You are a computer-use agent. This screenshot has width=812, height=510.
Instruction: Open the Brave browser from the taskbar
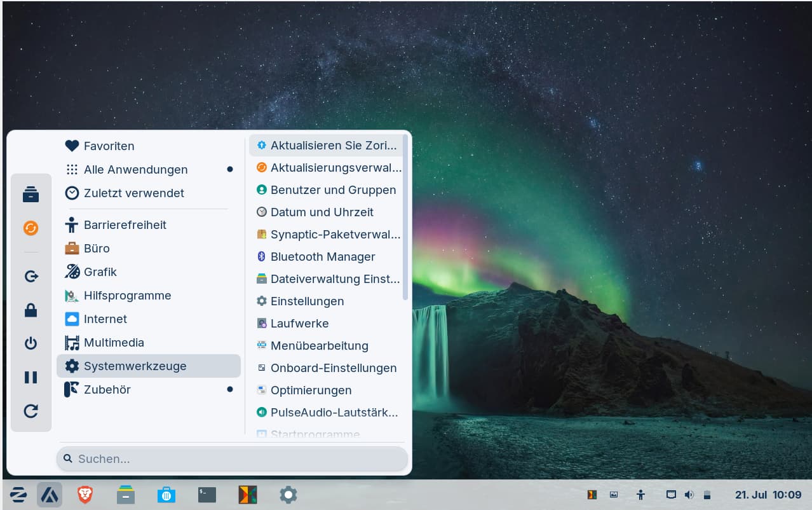tap(85, 494)
